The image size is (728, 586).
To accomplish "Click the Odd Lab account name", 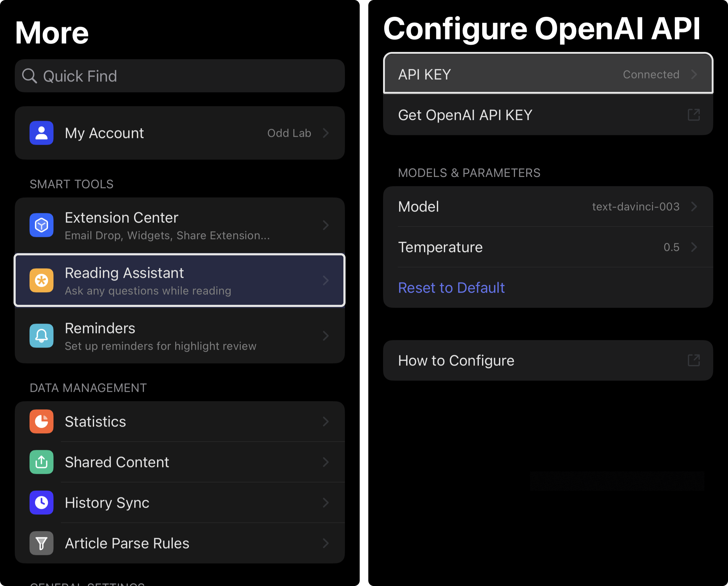I will (x=289, y=133).
